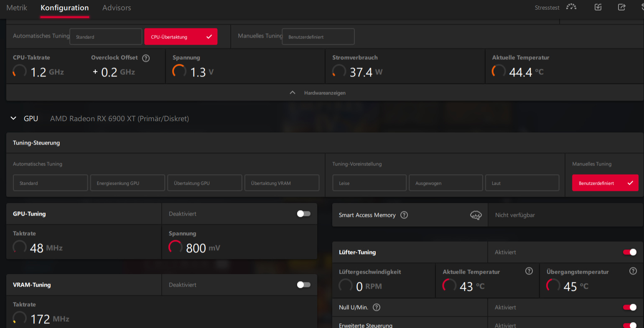Select Übertaktung GPU preset
The width and height of the screenshot is (644, 328).
205,183
